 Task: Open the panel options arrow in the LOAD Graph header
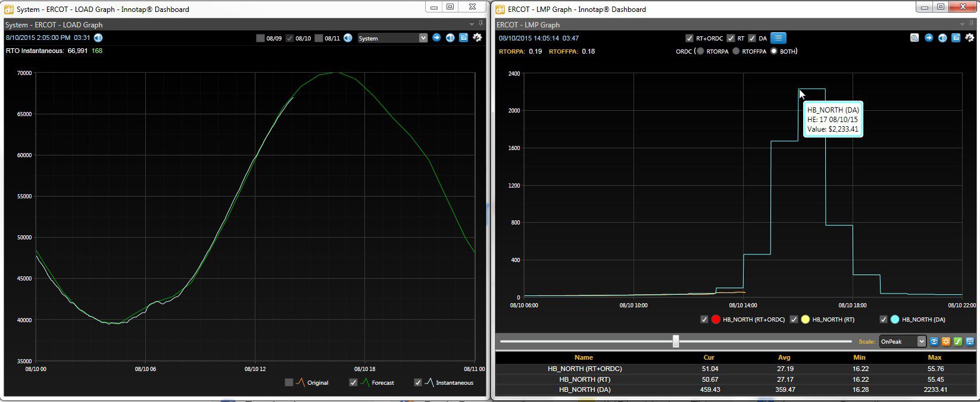pos(472,24)
